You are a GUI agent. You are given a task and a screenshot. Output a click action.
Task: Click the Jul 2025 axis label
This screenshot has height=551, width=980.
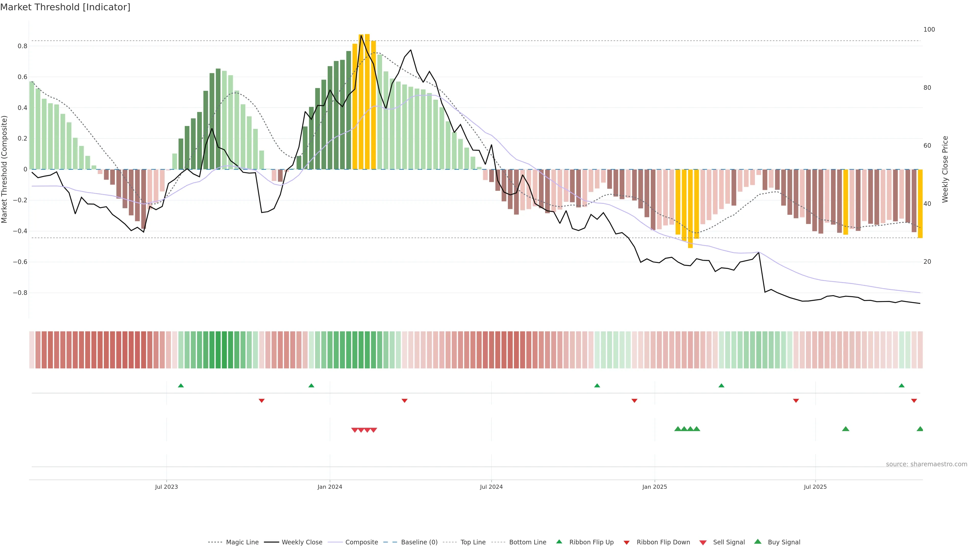point(815,487)
